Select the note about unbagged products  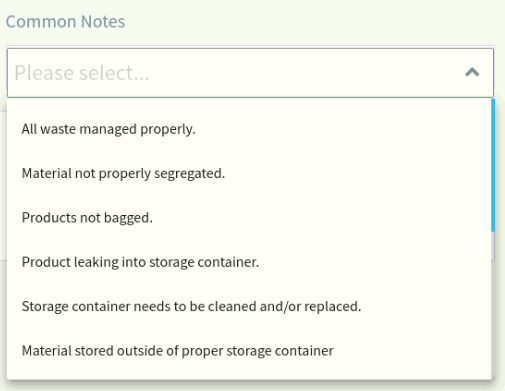pos(249,218)
